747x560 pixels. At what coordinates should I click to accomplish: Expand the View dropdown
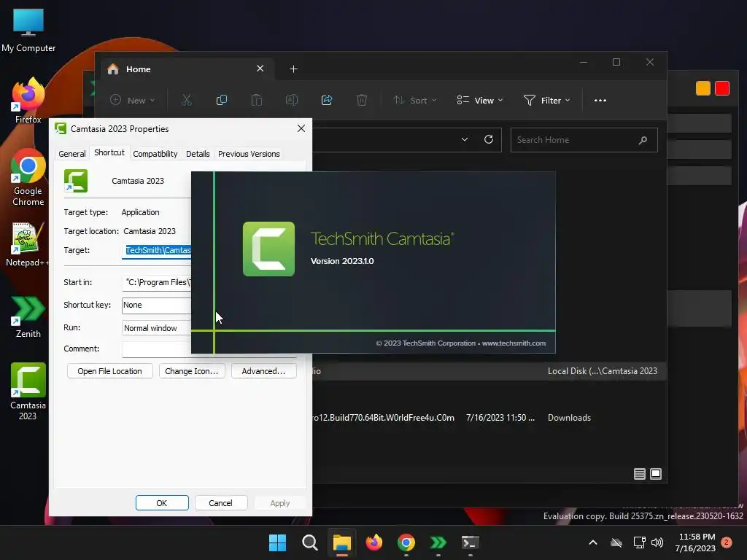pyautogui.click(x=480, y=101)
